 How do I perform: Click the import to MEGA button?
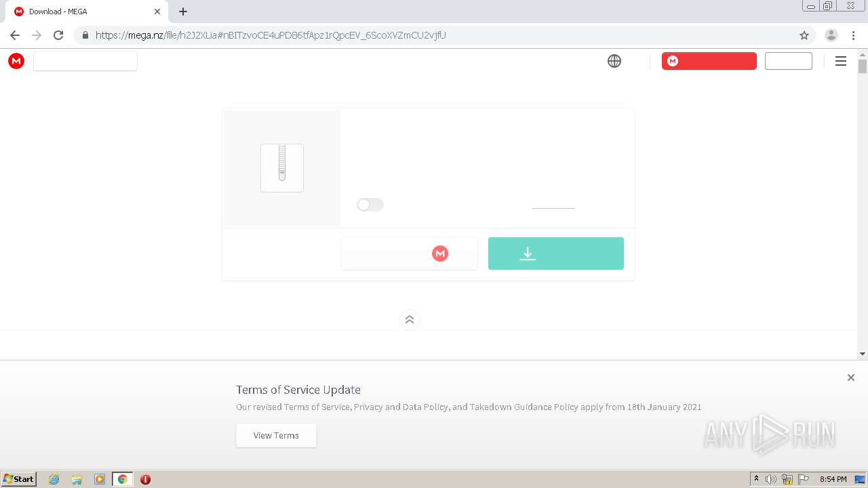410,253
